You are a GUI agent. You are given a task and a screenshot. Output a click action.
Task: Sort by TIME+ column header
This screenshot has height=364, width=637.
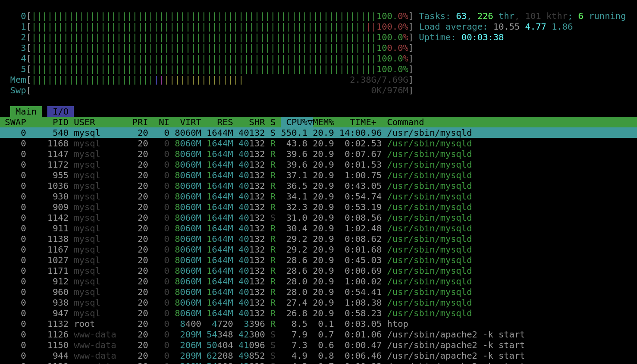363,122
